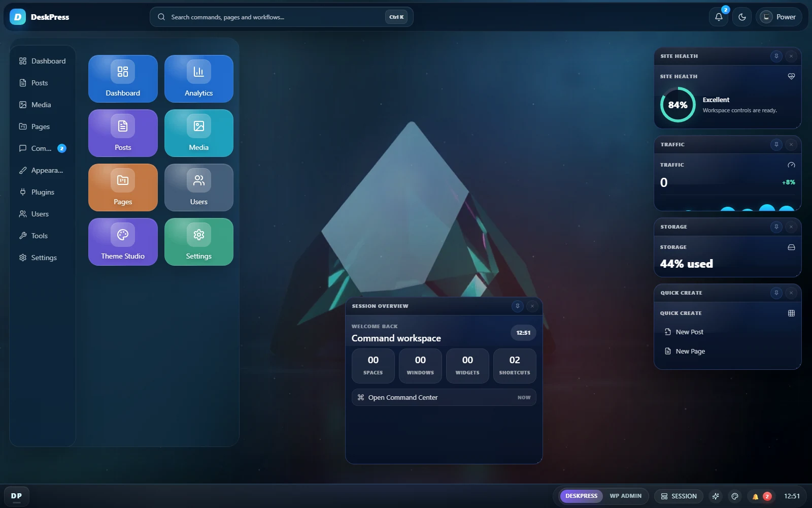This screenshot has width=812, height=508.
Task: Click the 84% health progress ring
Action: point(678,105)
